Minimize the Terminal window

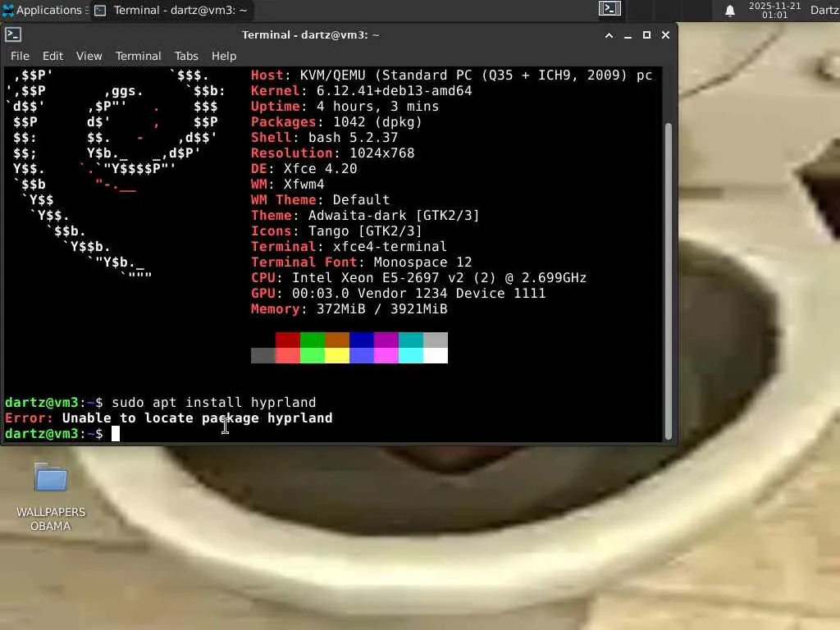(x=628, y=35)
